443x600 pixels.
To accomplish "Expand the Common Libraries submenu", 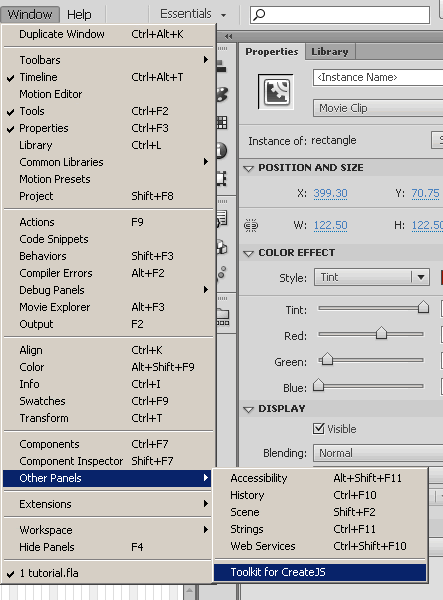I will coord(107,162).
